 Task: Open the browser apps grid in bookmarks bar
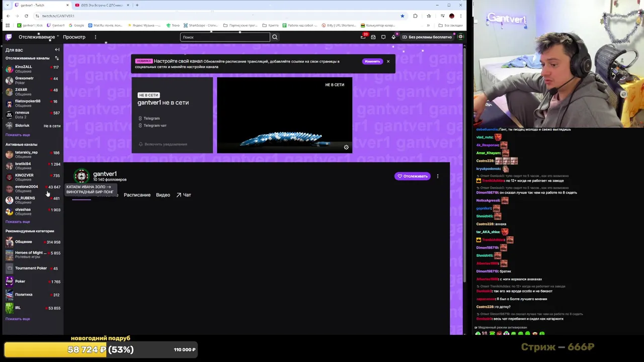point(8,25)
